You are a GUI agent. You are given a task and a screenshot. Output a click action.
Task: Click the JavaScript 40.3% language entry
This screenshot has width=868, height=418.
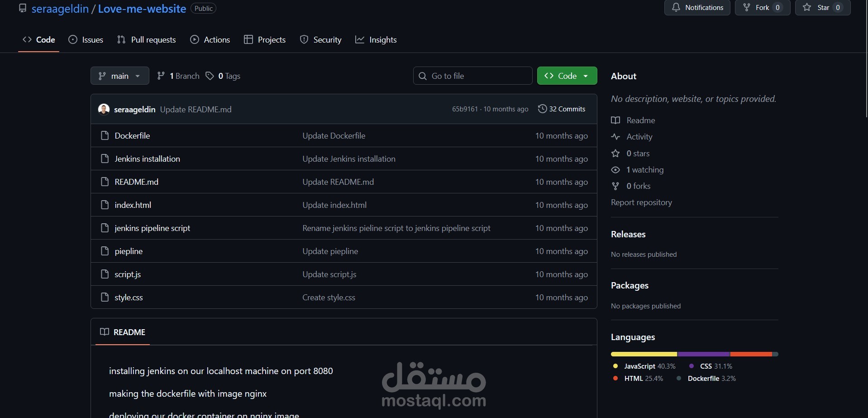pyautogui.click(x=644, y=366)
